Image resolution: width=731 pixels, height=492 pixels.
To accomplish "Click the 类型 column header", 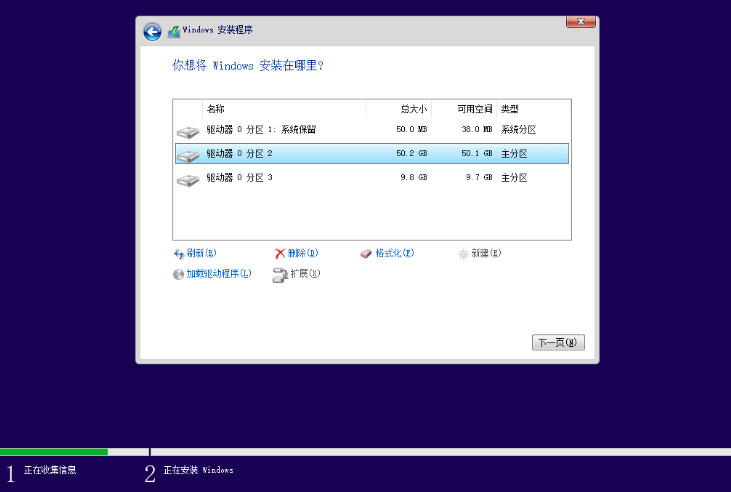I will tap(510, 109).
